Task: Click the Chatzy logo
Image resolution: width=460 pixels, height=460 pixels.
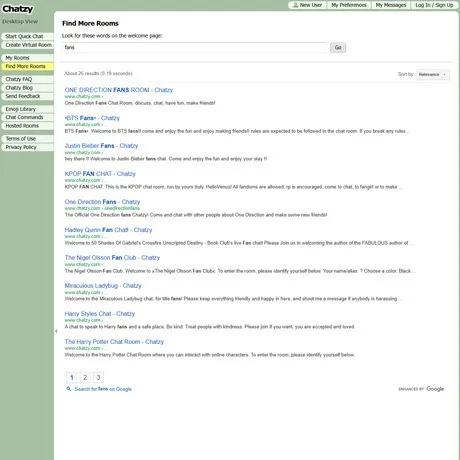Action: [x=17, y=9]
